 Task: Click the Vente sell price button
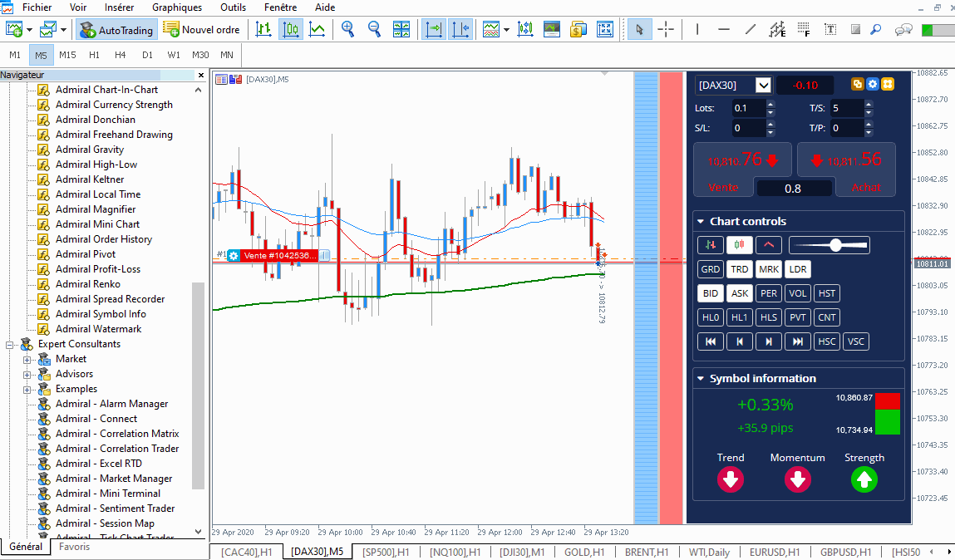point(723,169)
